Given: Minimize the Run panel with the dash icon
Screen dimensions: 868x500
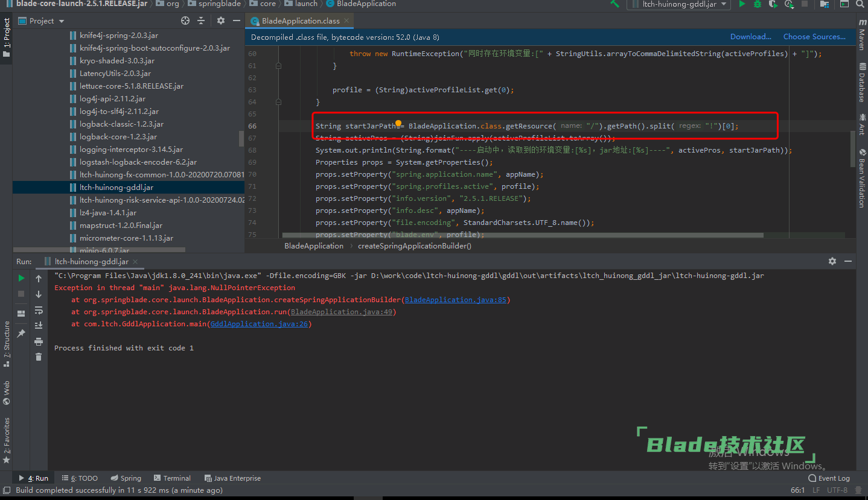Looking at the screenshot, I should pos(848,261).
